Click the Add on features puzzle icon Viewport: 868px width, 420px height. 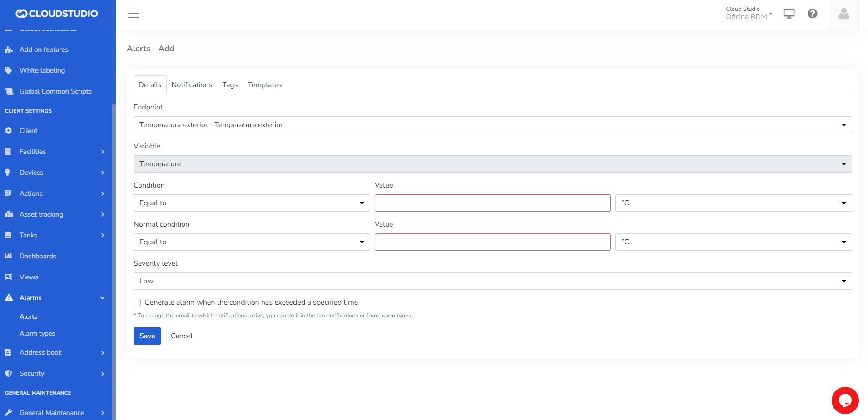tap(8, 50)
